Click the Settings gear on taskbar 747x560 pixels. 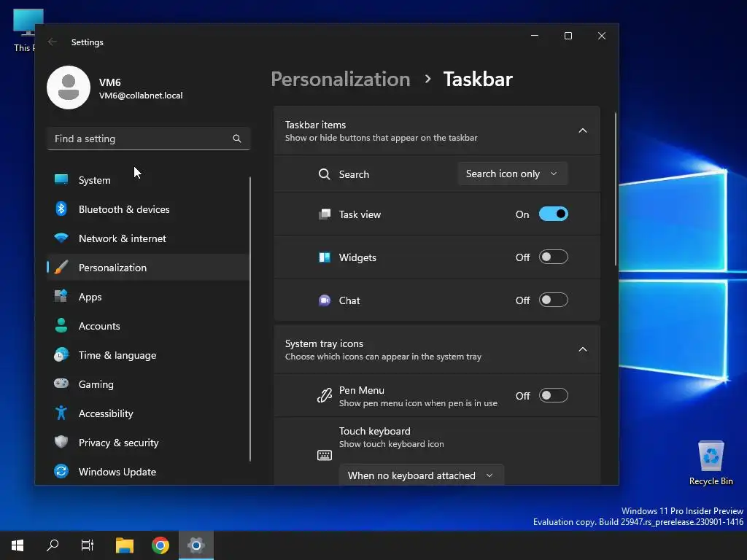tap(196, 545)
